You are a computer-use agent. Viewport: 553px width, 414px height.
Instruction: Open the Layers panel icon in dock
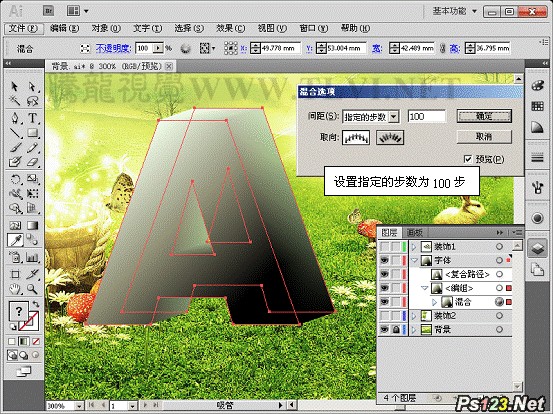click(537, 248)
